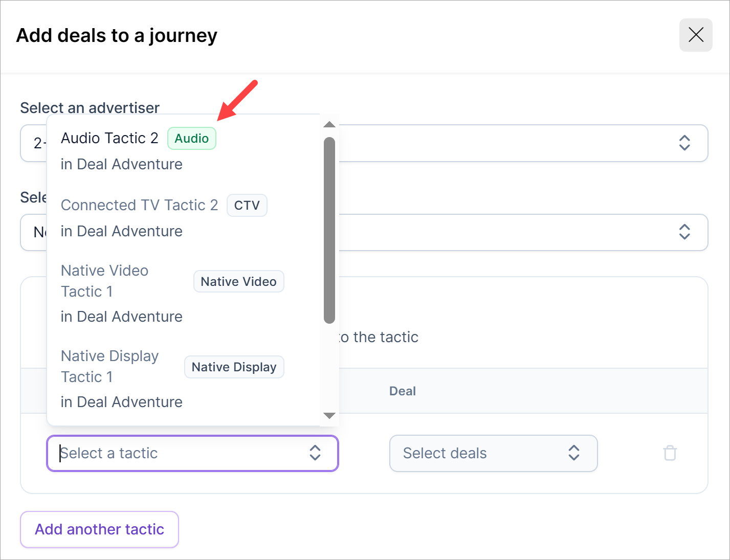Choose Connected TV Tactic 2 option
Image resolution: width=730 pixels, height=560 pixels.
tap(139, 206)
